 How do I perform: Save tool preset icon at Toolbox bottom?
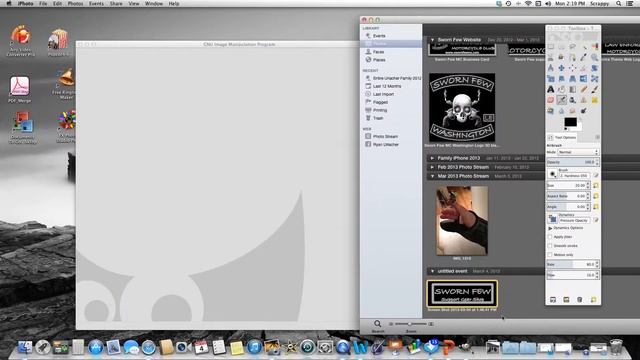[x=553, y=300]
